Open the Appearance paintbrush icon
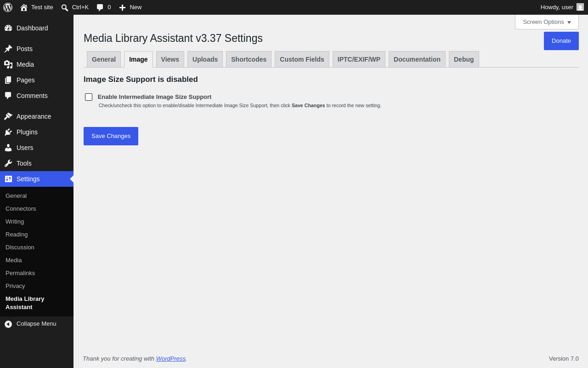588x368 pixels. (8, 116)
